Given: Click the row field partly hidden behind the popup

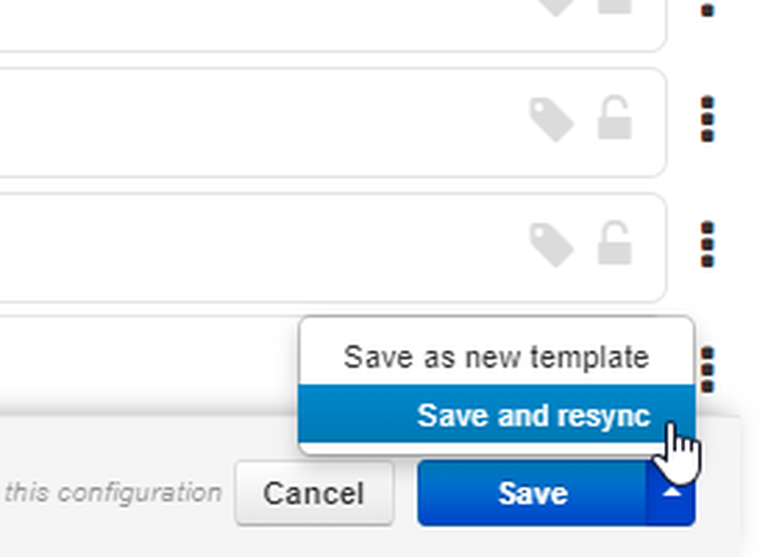Looking at the screenshot, I should [x=147, y=365].
